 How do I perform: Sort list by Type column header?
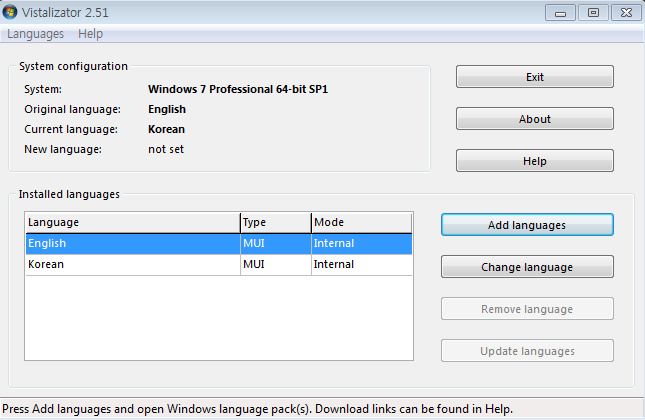pyautogui.click(x=276, y=223)
